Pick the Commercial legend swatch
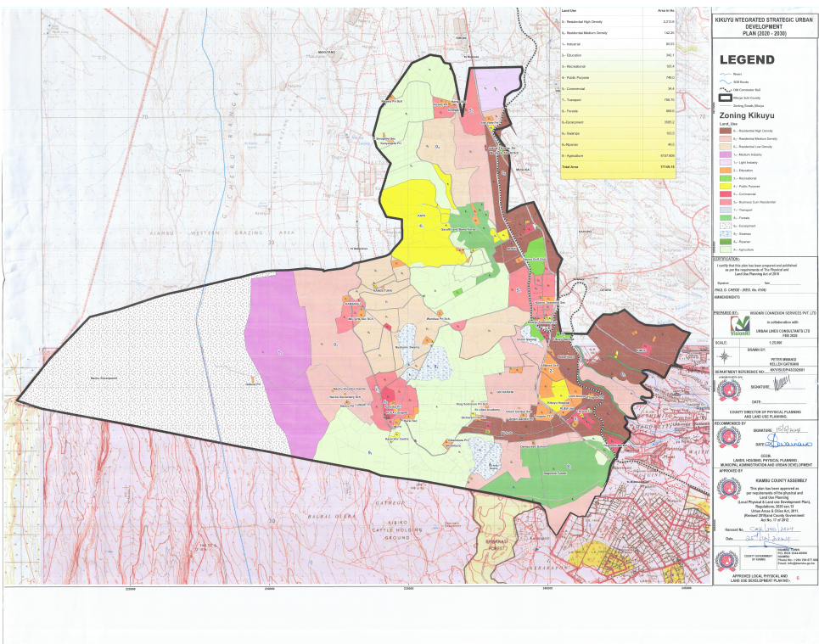 click(724, 193)
